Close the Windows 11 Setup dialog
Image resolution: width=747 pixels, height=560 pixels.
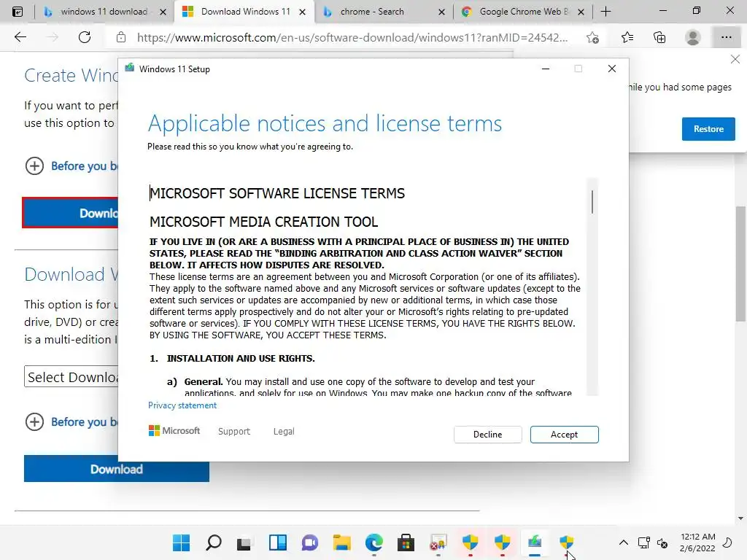coord(612,69)
